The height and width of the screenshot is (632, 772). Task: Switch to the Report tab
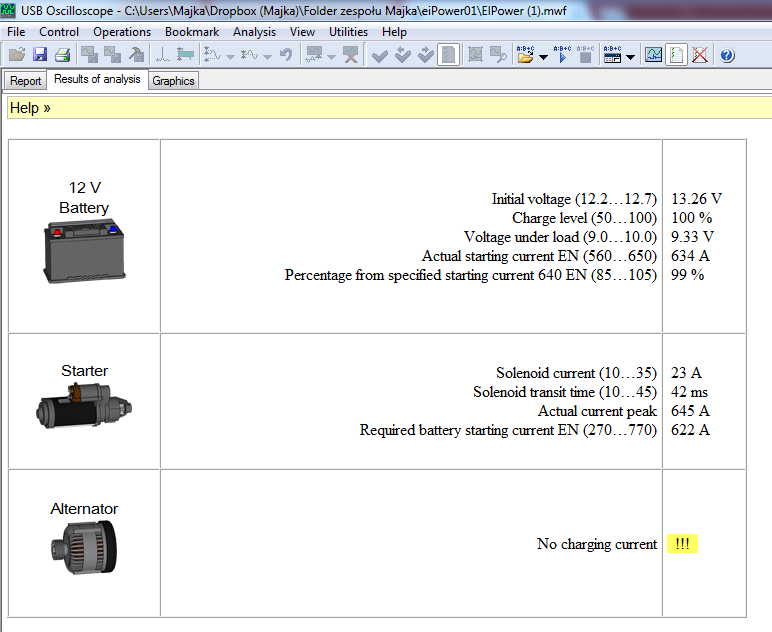point(26,81)
